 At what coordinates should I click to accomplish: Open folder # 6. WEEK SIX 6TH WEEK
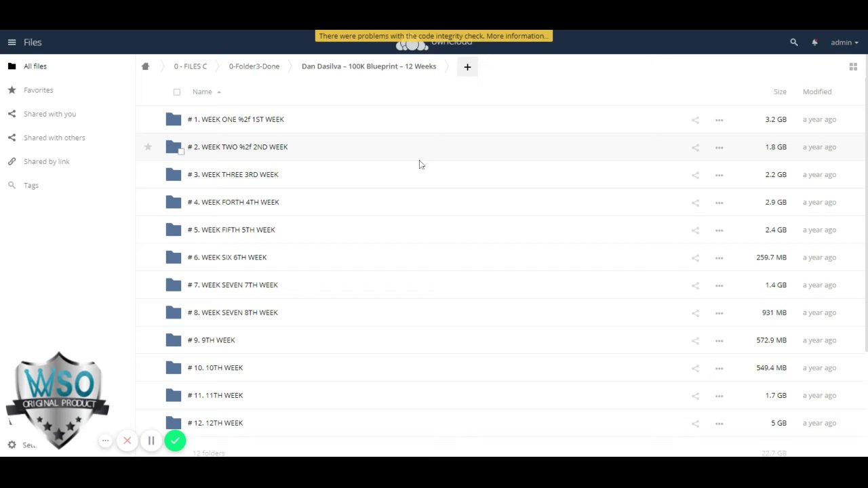tap(227, 258)
